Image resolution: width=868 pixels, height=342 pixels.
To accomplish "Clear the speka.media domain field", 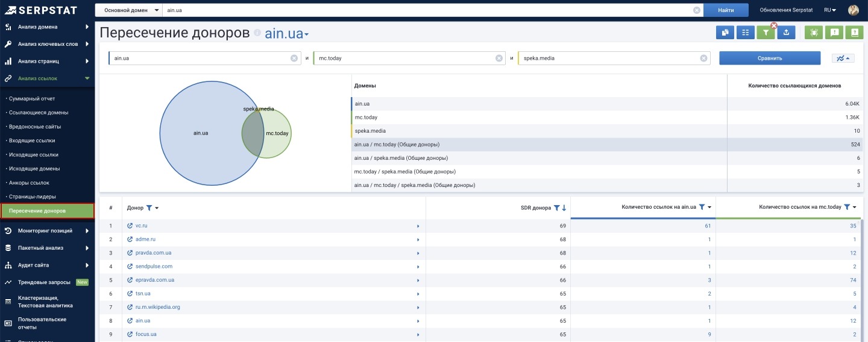I will [703, 59].
